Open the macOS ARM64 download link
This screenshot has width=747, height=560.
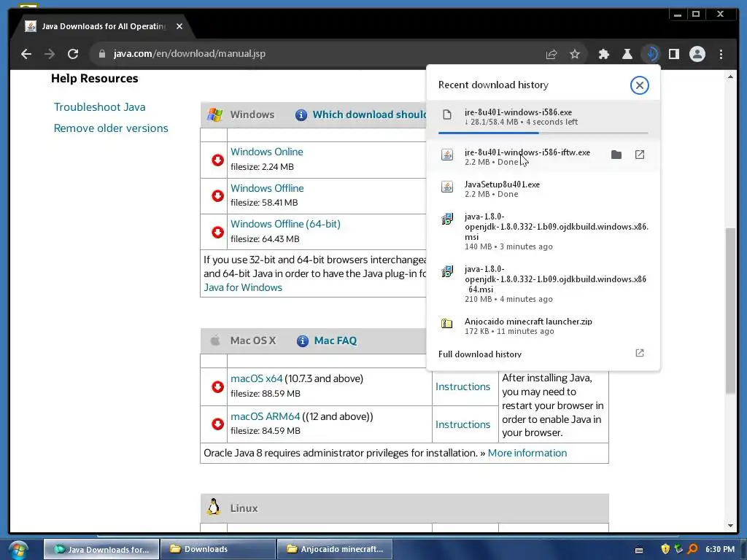click(x=266, y=416)
